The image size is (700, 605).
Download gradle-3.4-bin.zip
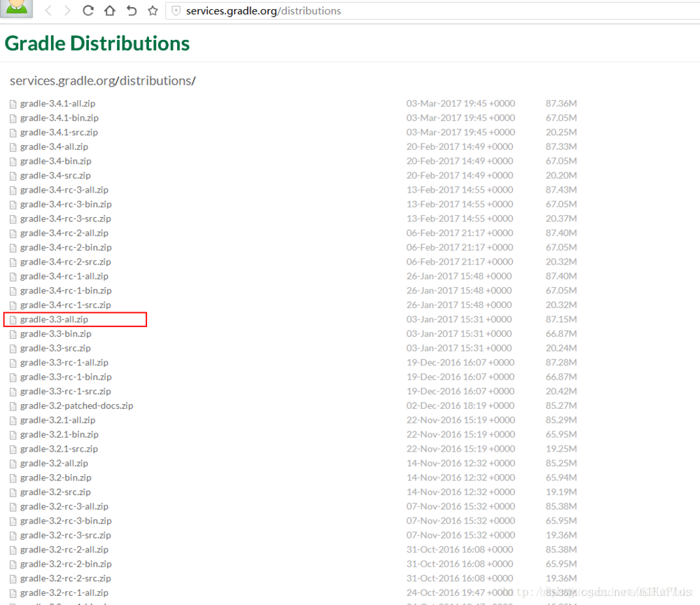coord(56,161)
